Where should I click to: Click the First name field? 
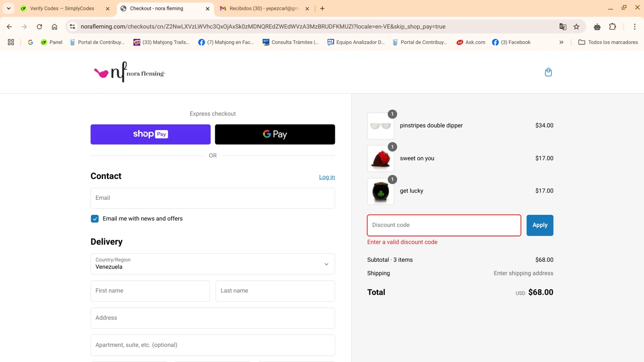pyautogui.click(x=150, y=291)
